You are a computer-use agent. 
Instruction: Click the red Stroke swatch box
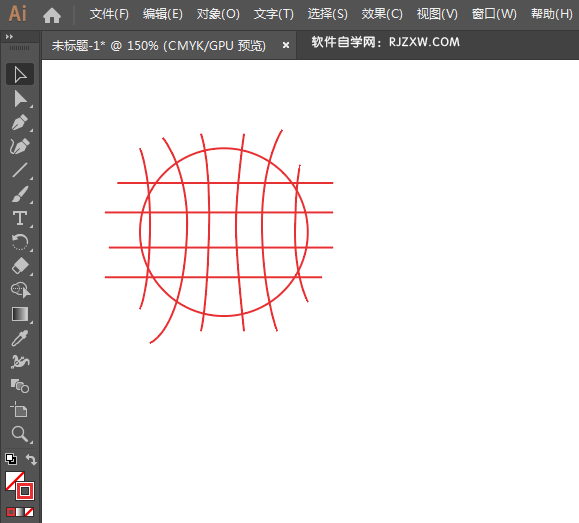[x=25, y=491]
